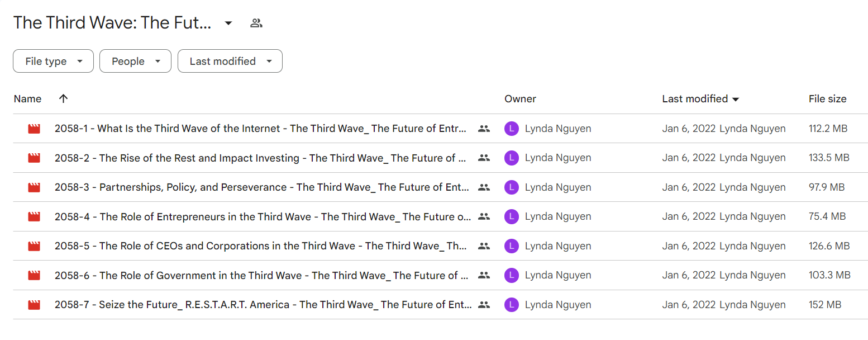The height and width of the screenshot is (340, 868).
Task: Sort by the Name column header
Action: pos(27,99)
